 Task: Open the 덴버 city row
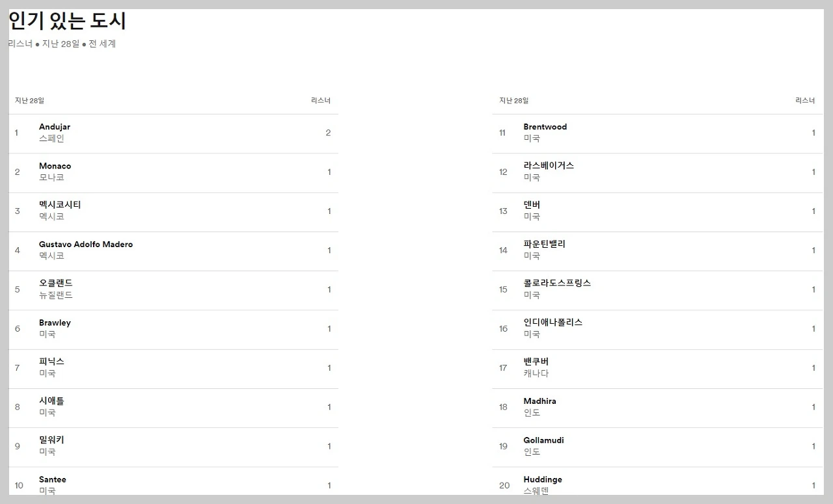point(532,205)
